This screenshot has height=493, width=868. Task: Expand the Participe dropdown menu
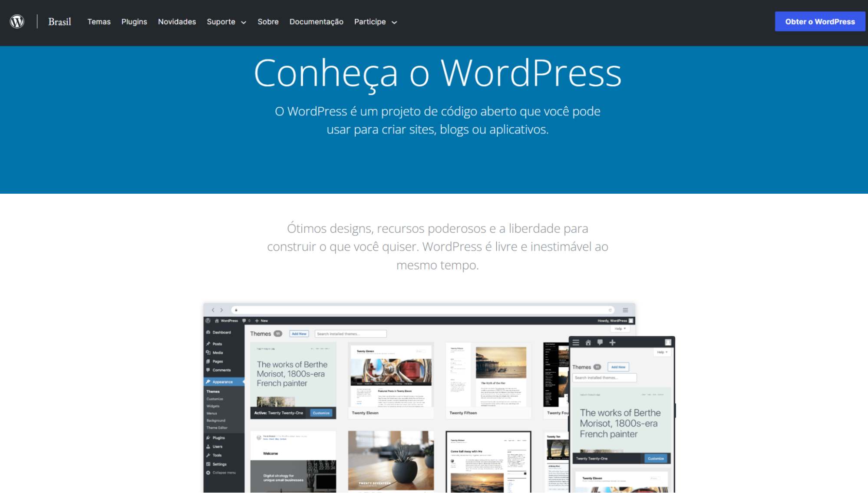pos(376,22)
